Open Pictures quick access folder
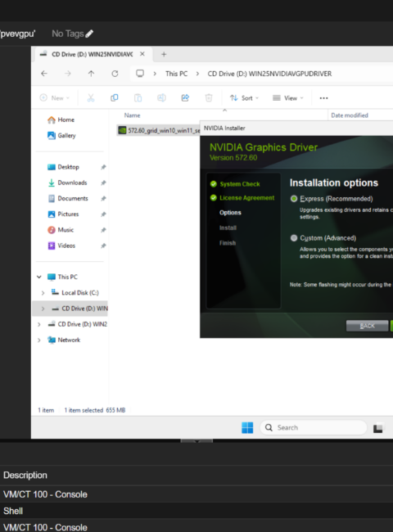Image resolution: width=393 pixels, height=532 pixels. click(x=63, y=214)
